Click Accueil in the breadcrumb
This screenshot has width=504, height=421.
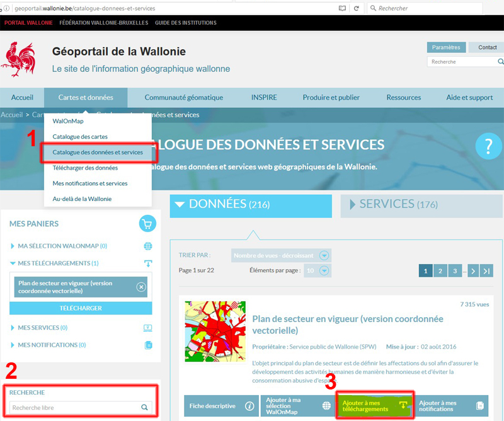point(11,115)
